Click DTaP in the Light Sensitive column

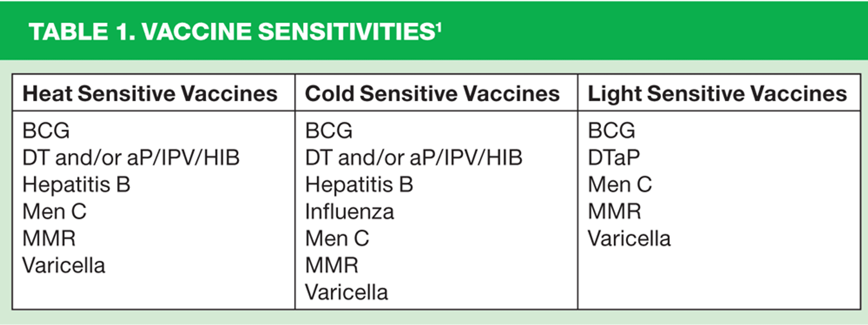(x=613, y=158)
